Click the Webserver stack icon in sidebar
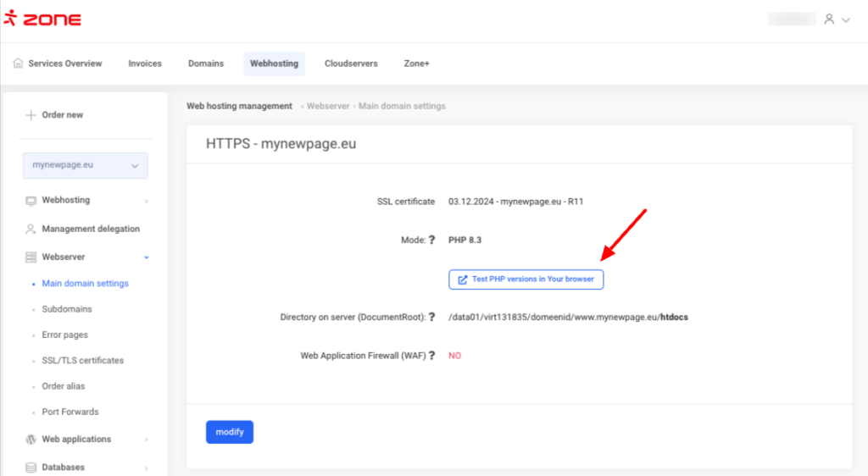 pos(31,257)
